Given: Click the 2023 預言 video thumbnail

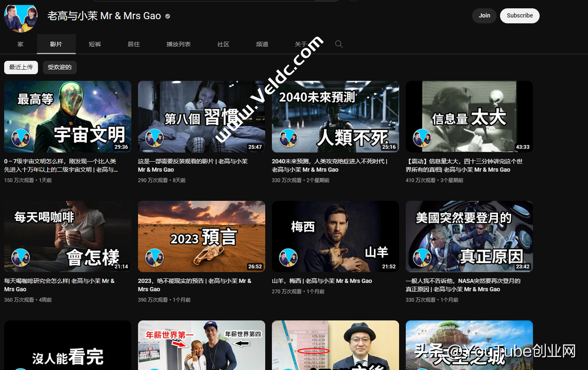Looking at the screenshot, I should (201, 236).
